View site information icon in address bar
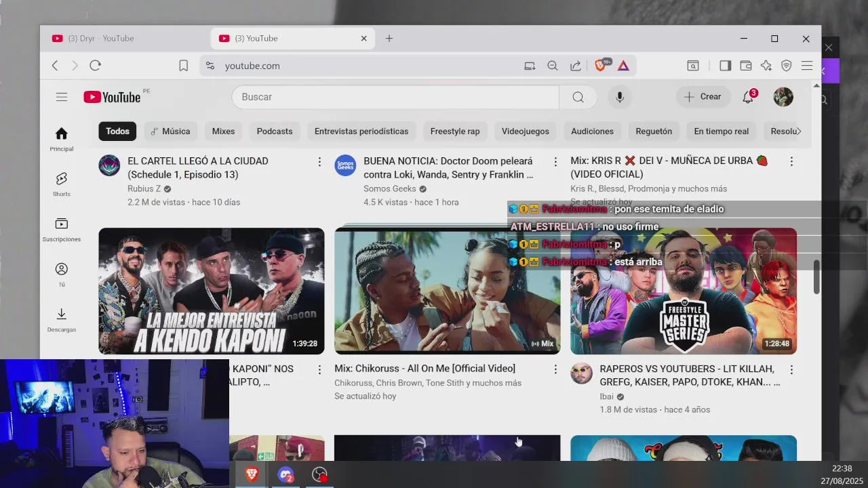Image resolution: width=868 pixels, height=488 pixels. coord(210,66)
